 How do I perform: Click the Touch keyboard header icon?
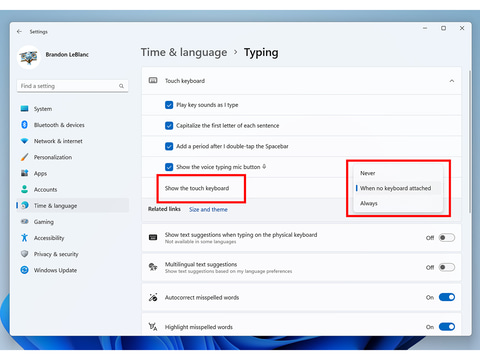click(153, 81)
